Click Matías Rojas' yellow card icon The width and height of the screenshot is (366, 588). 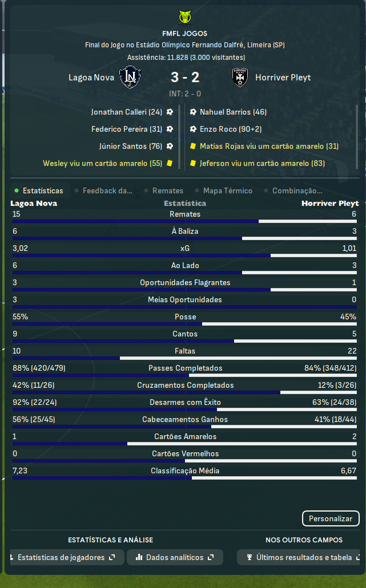pos(193,147)
